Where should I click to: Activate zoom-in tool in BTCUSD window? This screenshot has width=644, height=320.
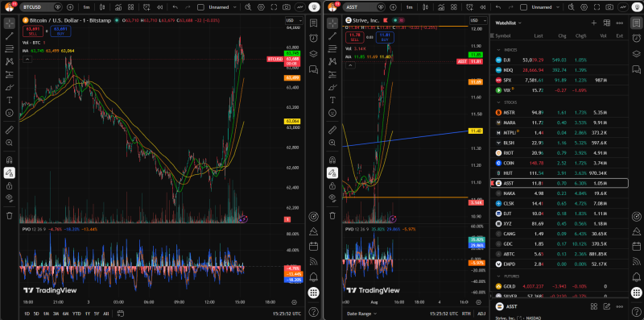(10, 143)
